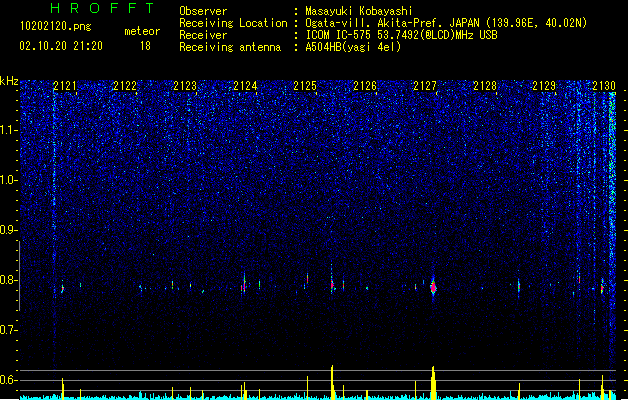The image size is (629, 400).
Task: Click the 2123 time marker
Action: pyautogui.click(x=185, y=86)
